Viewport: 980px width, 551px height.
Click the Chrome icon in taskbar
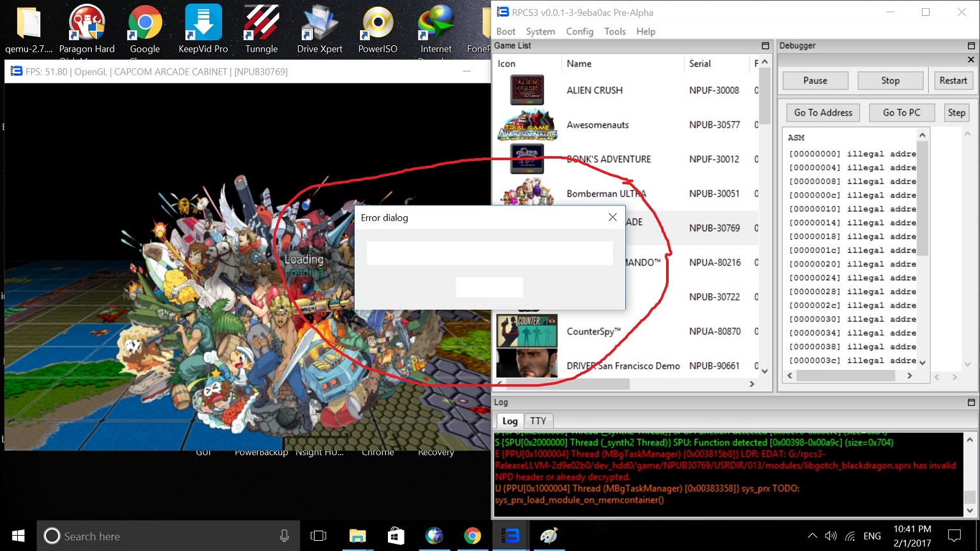coord(472,536)
